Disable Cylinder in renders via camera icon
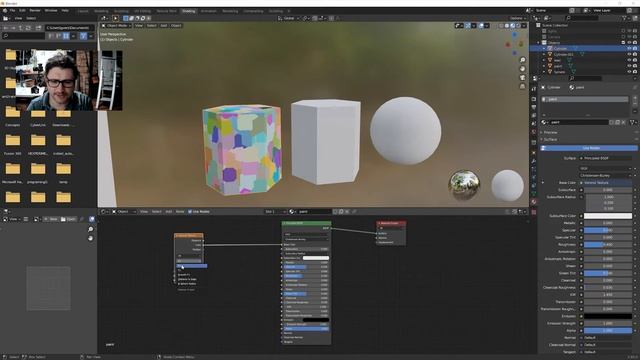Viewport: 640px width, 360px height. pos(635,48)
